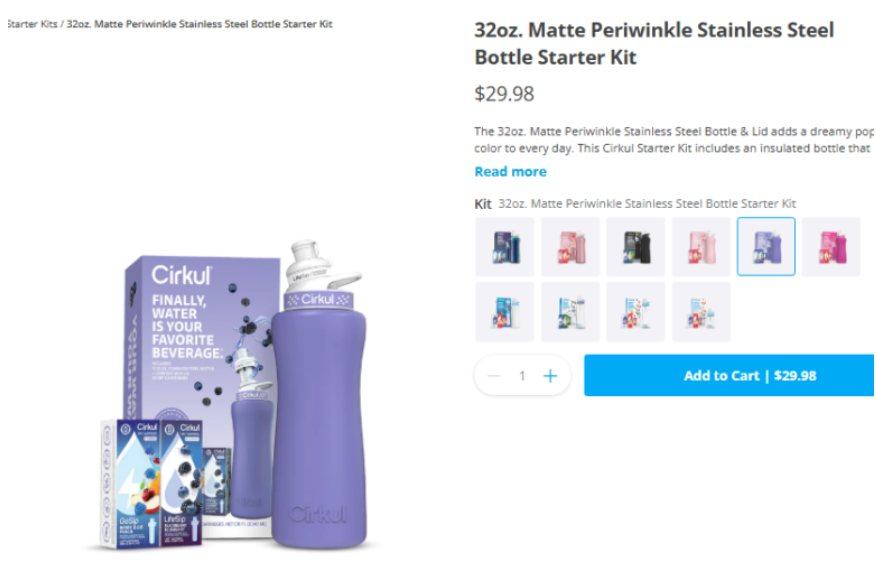Increase quantity with the plus icon
Viewport: 876px width, 561px height.
[x=550, y=376]
